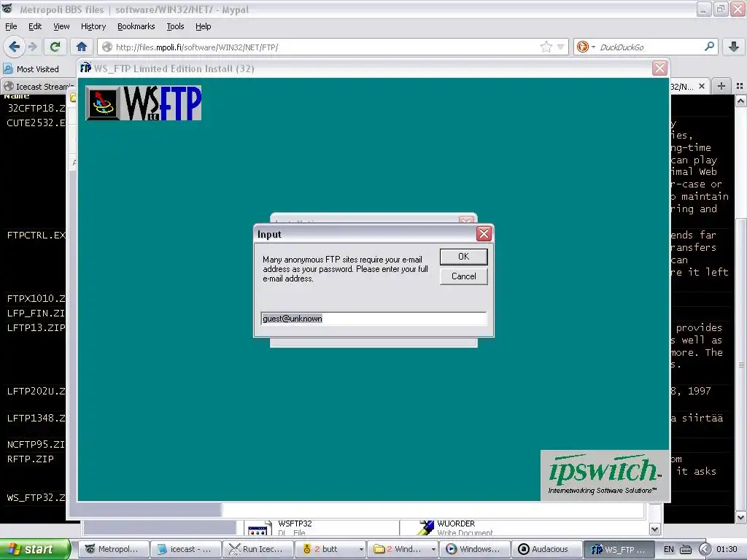Open the browser home page icon
Viewport: 747px width, 560px height.
click(82, 47)
